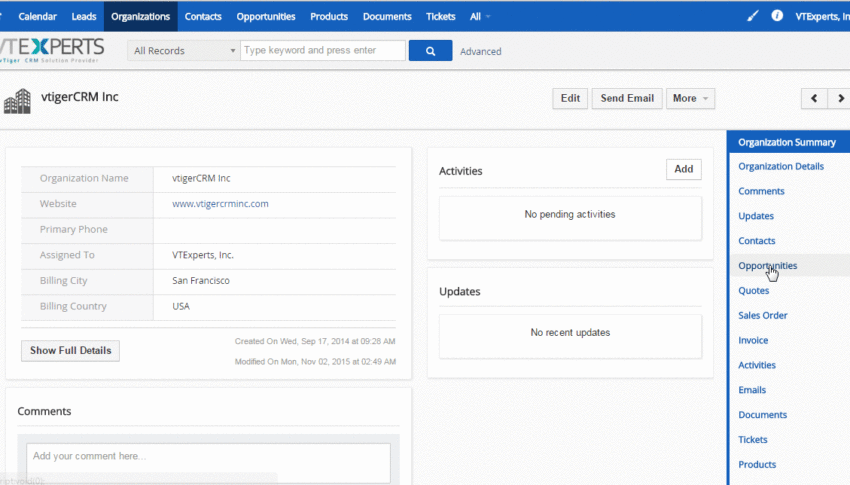Click the Modified On timestamp
This screenshot has width=850, height=485.
click(315, 361)
